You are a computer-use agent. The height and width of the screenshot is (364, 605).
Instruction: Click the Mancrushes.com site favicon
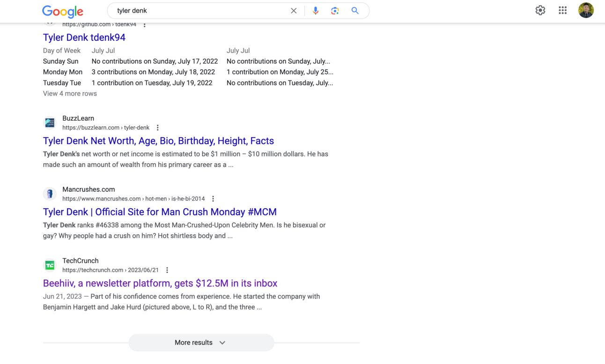pos(50,194)
